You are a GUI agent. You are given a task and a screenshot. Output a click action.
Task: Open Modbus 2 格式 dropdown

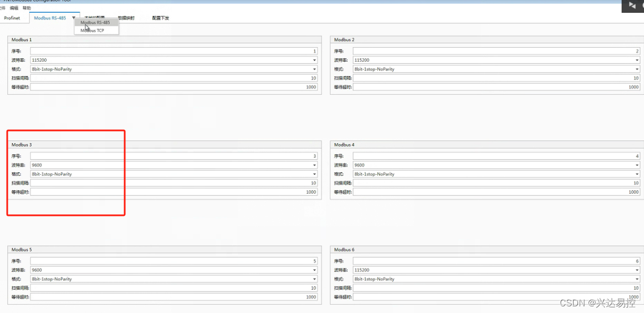click(496, 69)
